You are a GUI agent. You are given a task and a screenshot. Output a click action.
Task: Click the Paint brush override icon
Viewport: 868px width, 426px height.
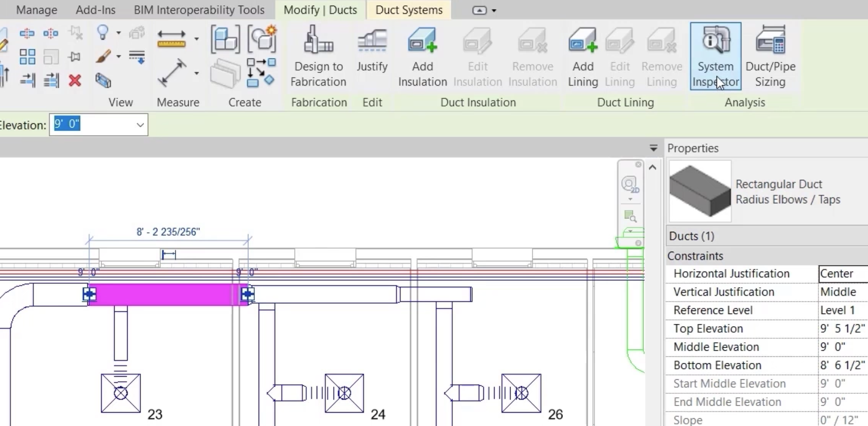(103, 57)
